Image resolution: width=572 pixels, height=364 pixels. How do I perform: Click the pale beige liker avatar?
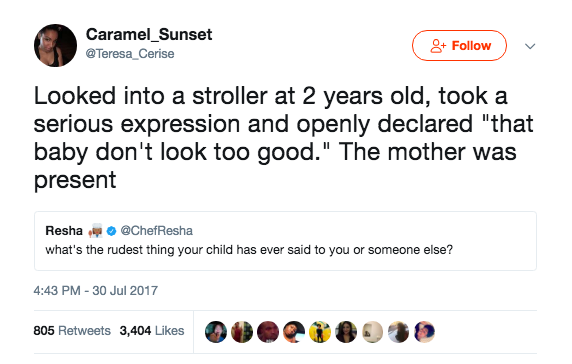point(372,332)
